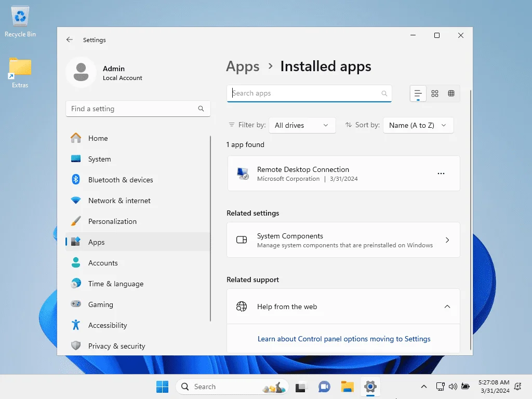Switch to grid view layout
Image resolution: width=532 pixels, height=399 pixels.
pyautogui.click(x=435, y=94)
